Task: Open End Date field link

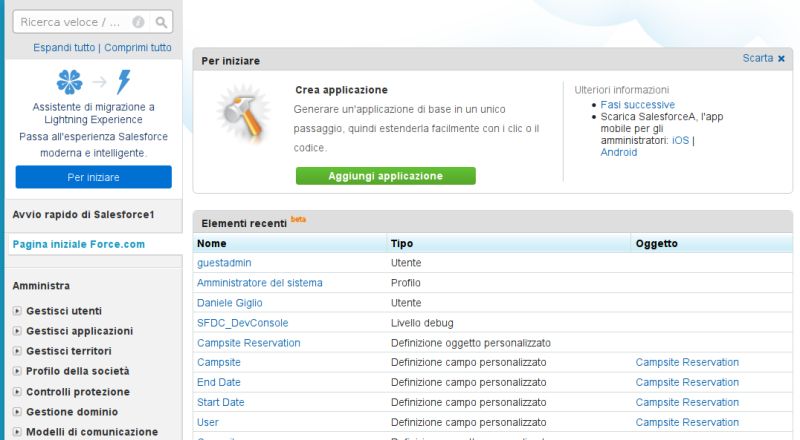Action: coord(218,382)
